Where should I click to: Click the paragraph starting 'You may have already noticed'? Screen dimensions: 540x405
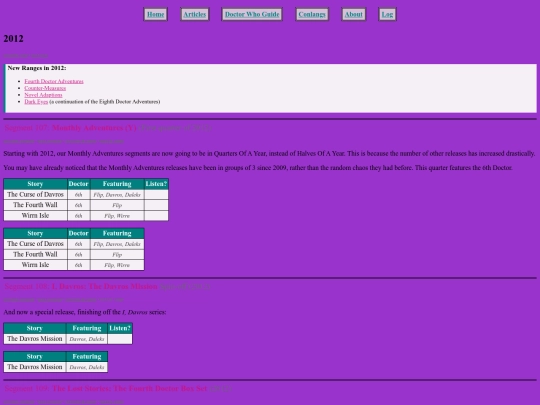(258, 168)
